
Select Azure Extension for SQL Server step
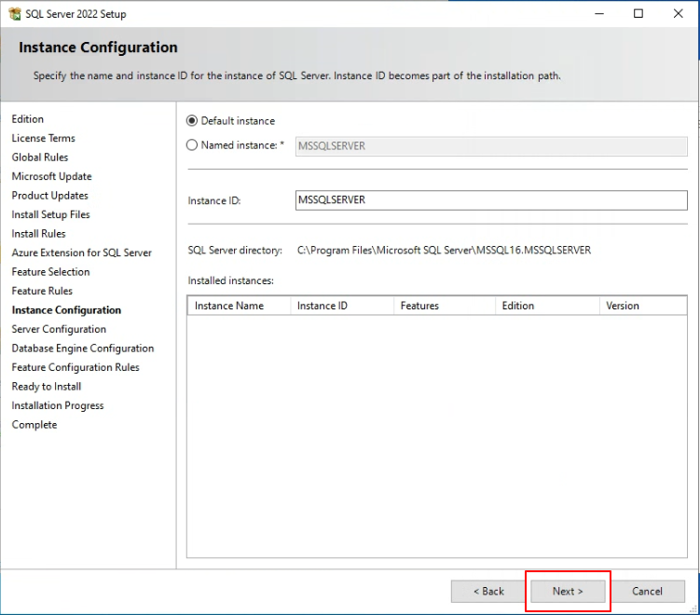82,253
